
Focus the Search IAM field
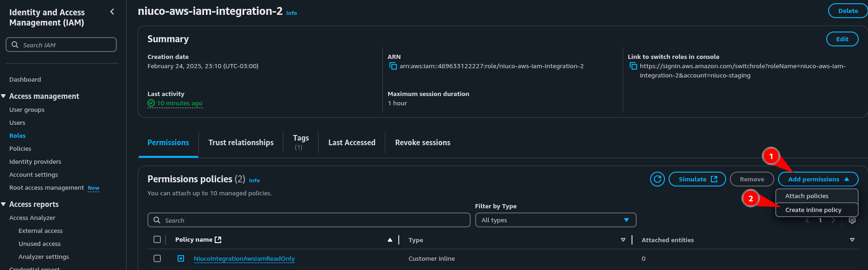pos(61,45)
